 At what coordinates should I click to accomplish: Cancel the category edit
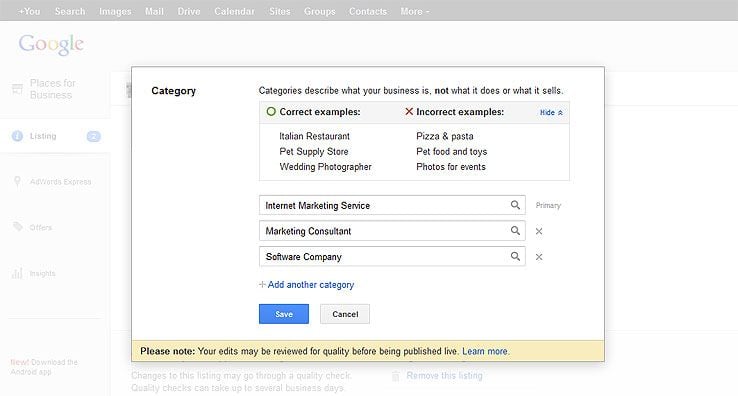345,314
